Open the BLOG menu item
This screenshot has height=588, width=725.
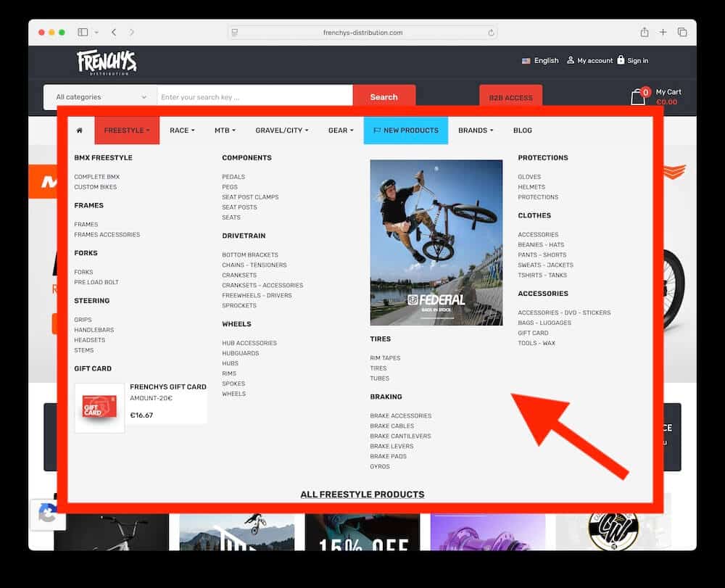coord(523,131)
